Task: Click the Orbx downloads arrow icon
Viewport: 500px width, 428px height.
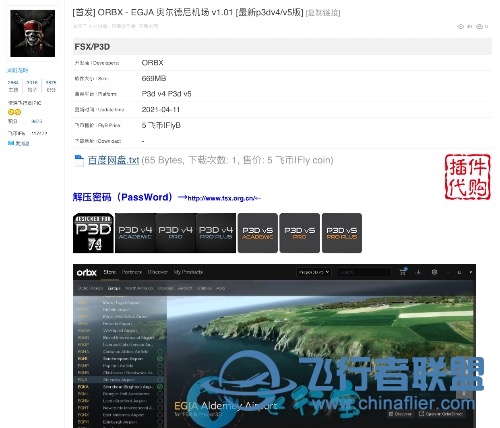Action: point(418,272)
